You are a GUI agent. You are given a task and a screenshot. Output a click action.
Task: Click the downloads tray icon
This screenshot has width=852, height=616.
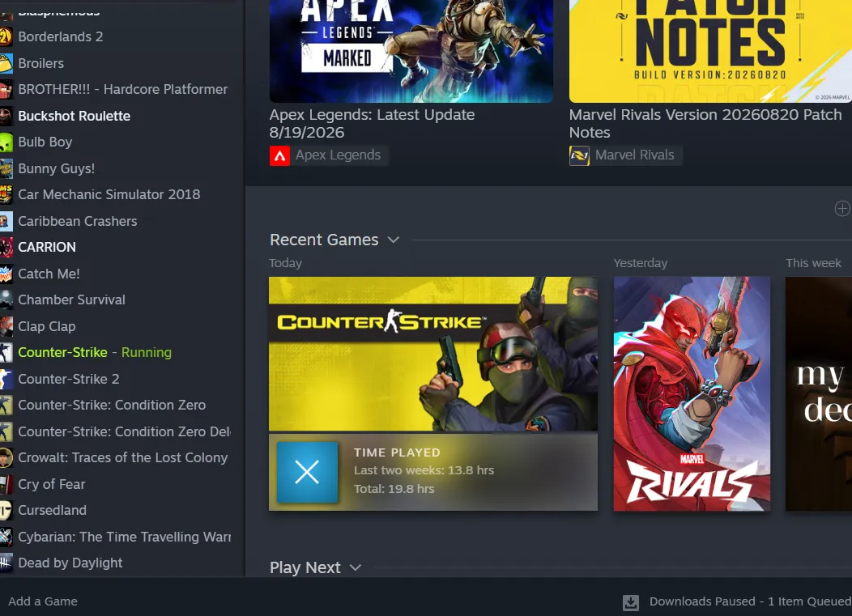point(631,602)
